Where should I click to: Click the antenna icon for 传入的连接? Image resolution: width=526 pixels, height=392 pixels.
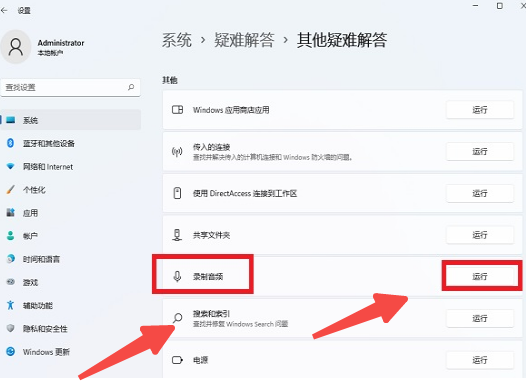pyautogui.click(x=177, y=152)
